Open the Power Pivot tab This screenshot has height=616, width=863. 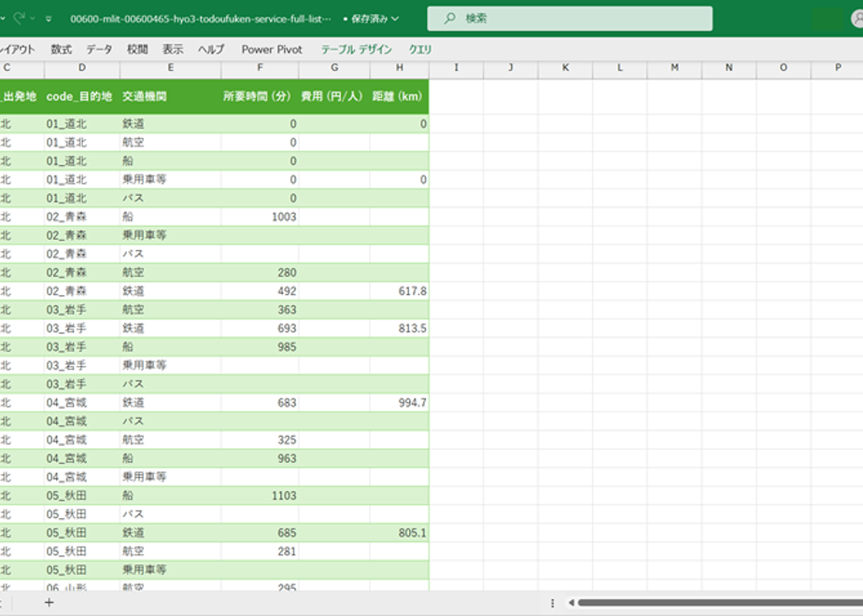(x=272, y=49)
